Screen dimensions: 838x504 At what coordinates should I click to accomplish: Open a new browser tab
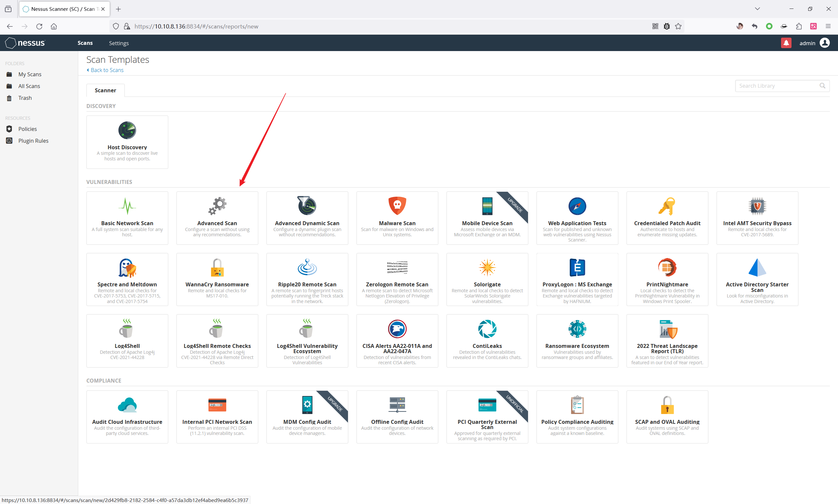(118, 9)
